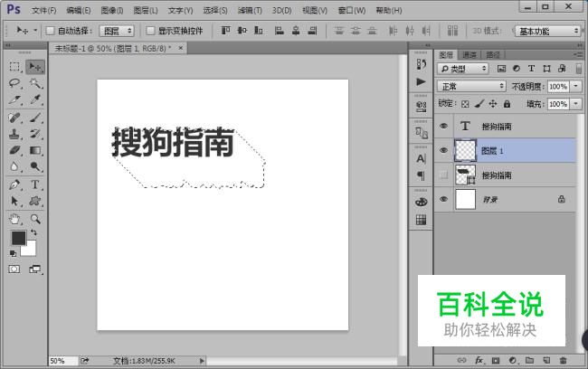Select the Gradient tool
Screen dimensions: 588x369
pos(35,150)
